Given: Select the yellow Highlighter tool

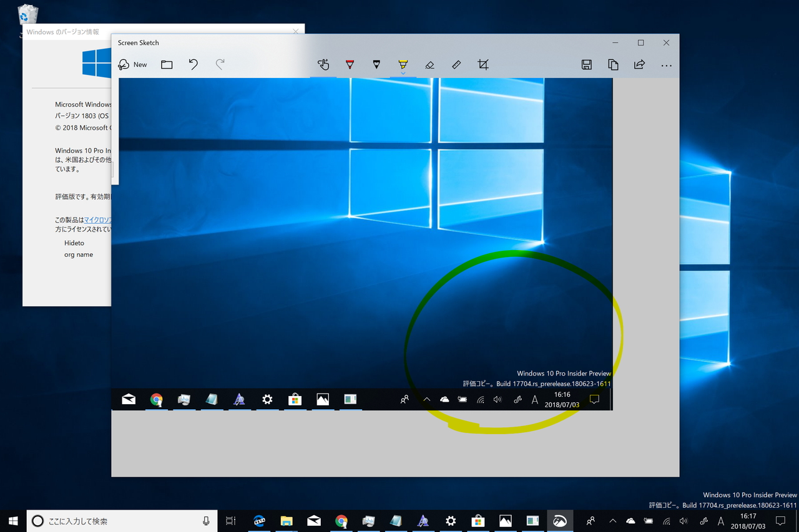Looking at the screenshot, I should [403, 63].
